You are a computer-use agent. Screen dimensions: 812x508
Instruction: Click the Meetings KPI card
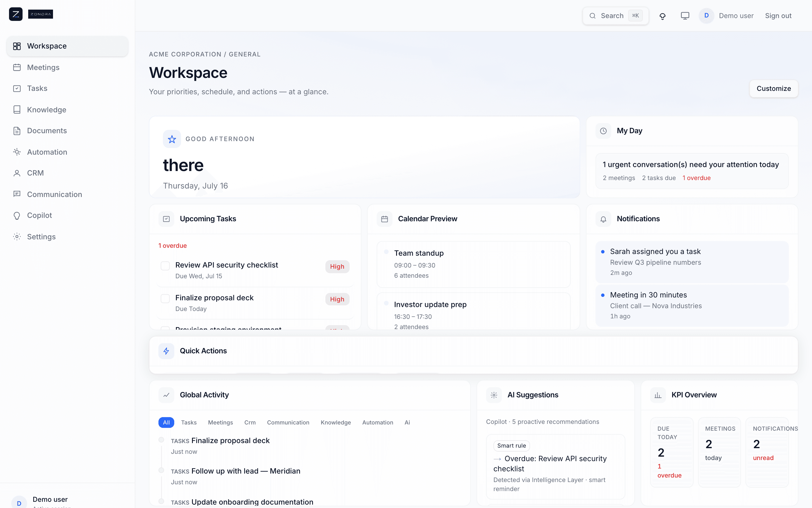720,452
